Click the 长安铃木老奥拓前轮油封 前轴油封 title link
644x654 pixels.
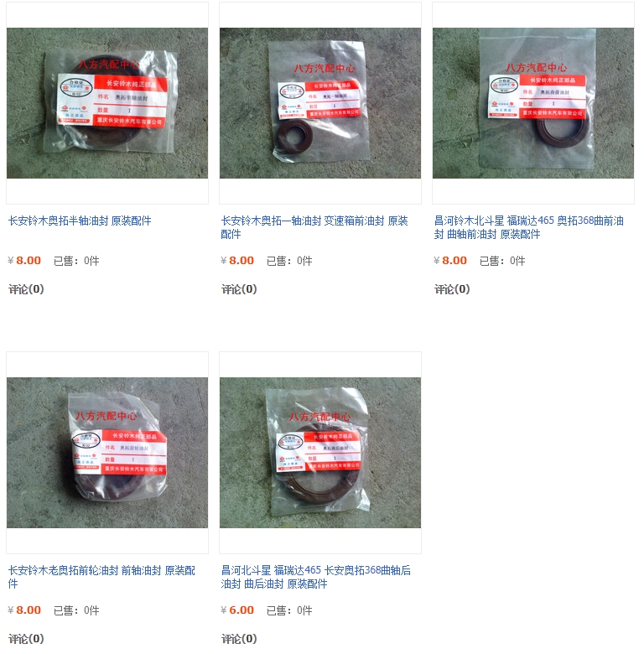pyautogui.click(x=101, y=577)
